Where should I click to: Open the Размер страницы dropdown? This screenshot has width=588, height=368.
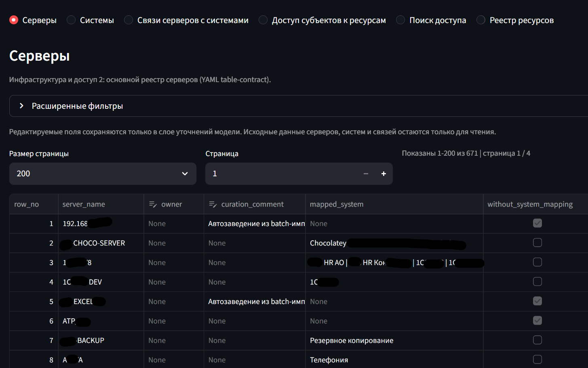click(103, 173)
